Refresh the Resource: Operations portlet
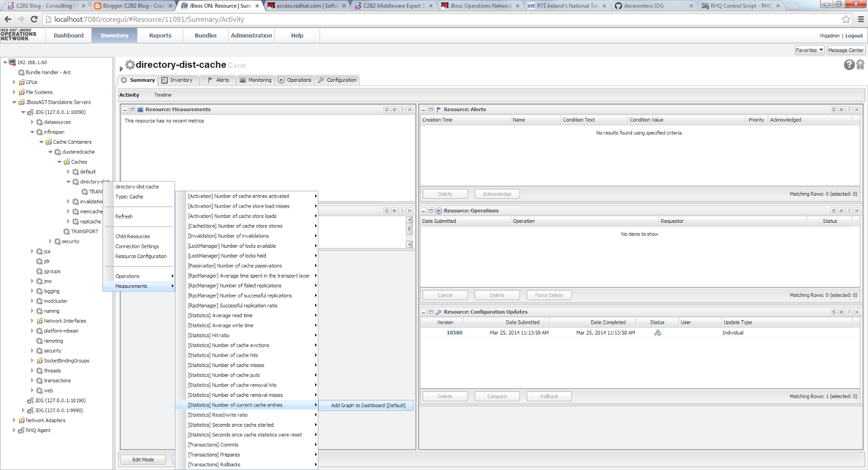This screenshot has height=470, width=868. pos(834,211)
